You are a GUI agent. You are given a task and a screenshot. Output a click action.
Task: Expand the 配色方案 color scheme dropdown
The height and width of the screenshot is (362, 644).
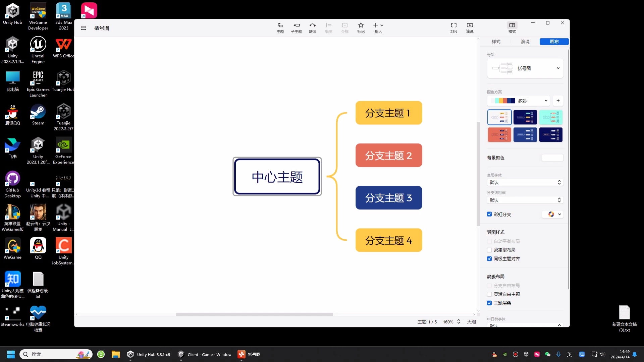pos(546,101)
